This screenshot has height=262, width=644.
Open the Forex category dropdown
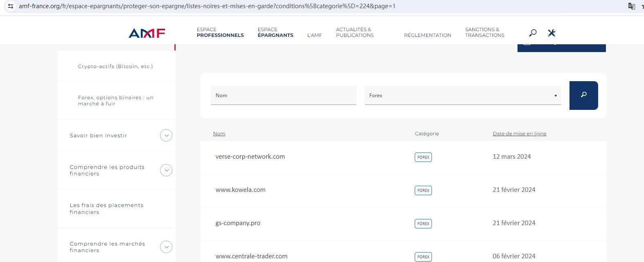463,96
